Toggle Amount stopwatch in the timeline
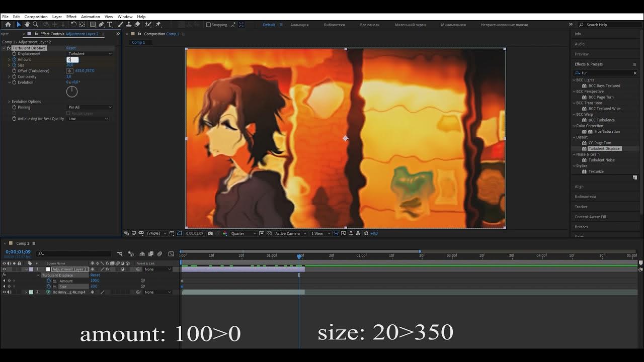The image size is (644, 362). tap(49, 281)
